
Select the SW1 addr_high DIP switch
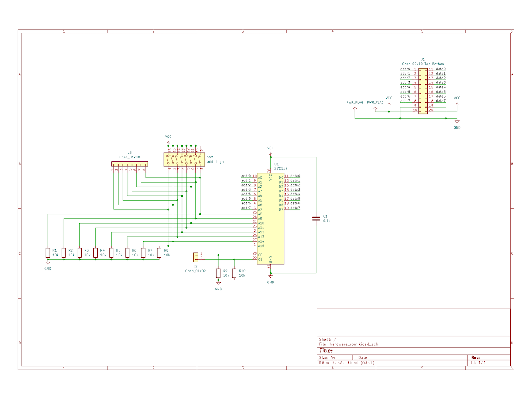coord(184,160)
